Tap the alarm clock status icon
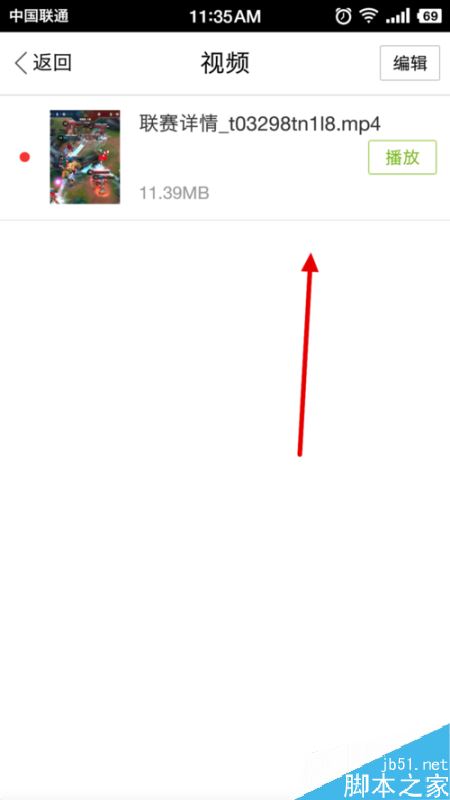This screenshot has height=800, width=450. (x=343, y=16)
